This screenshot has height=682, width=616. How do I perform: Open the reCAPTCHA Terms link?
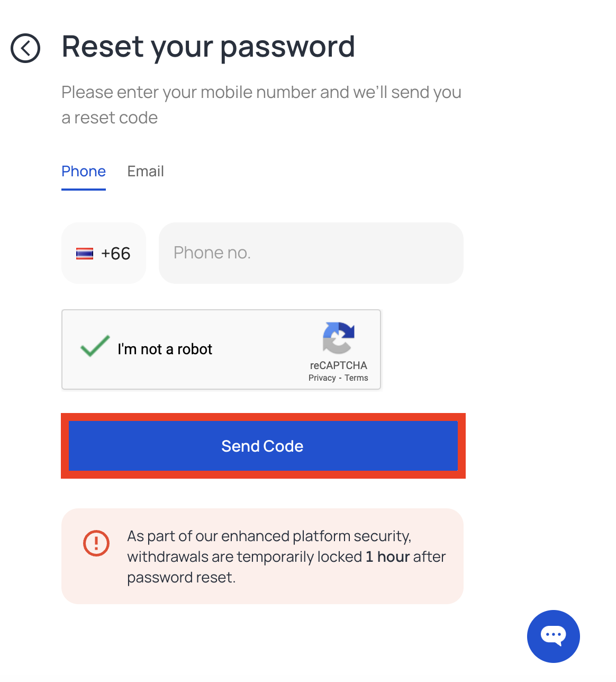click(x=356, y=378)
